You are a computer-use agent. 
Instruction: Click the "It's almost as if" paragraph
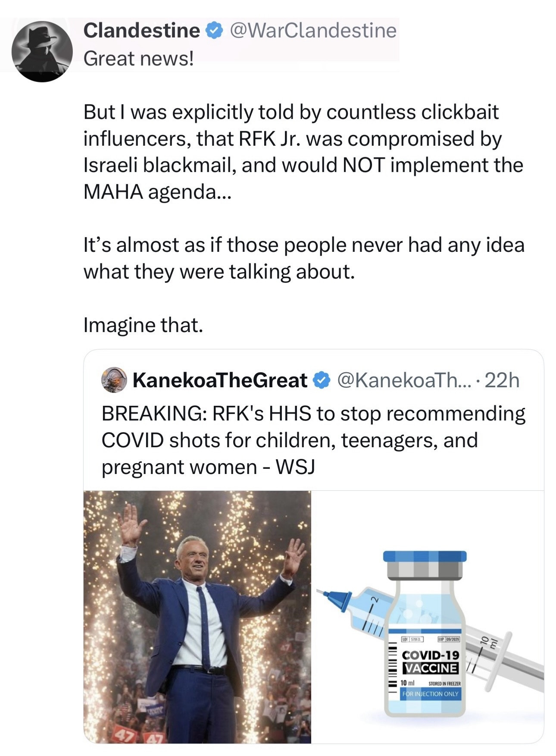[303, 258]
